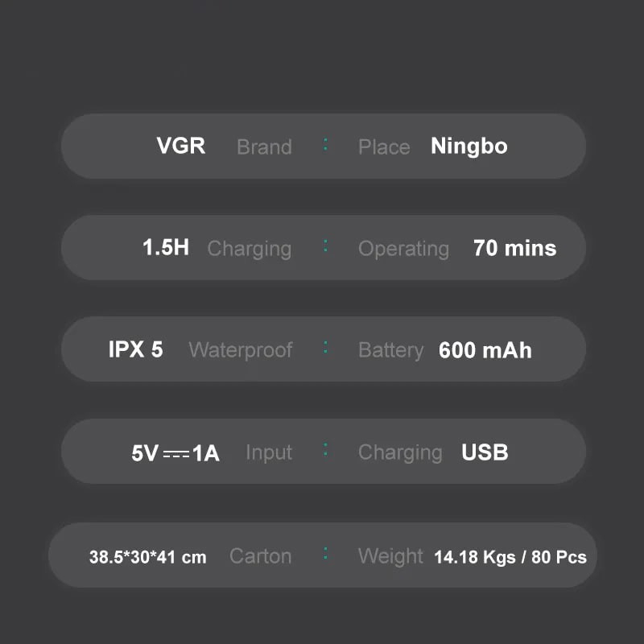Click the Charging label beside 1.5H
644x644 pixels.
(249, 249)
